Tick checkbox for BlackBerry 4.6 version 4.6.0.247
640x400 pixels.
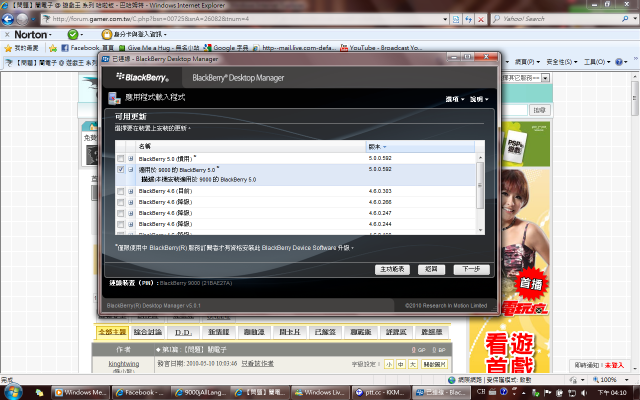120,213
